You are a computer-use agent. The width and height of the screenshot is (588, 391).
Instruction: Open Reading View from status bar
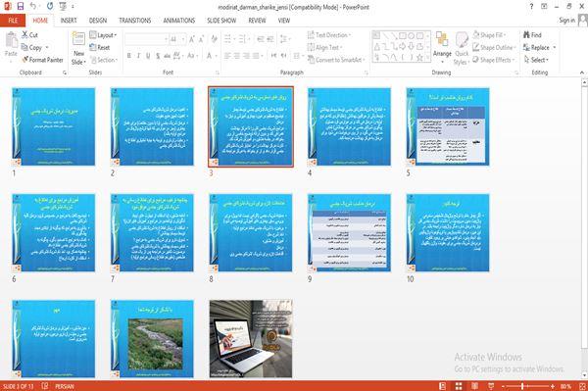coord(474,386)
